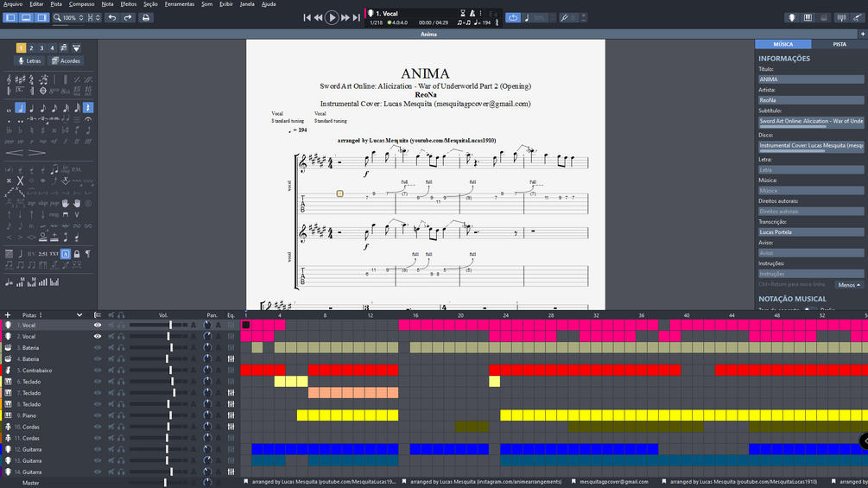Click the Undo arrow
The height and width of the screenshot is (488, 868).
tap(112, 17)
